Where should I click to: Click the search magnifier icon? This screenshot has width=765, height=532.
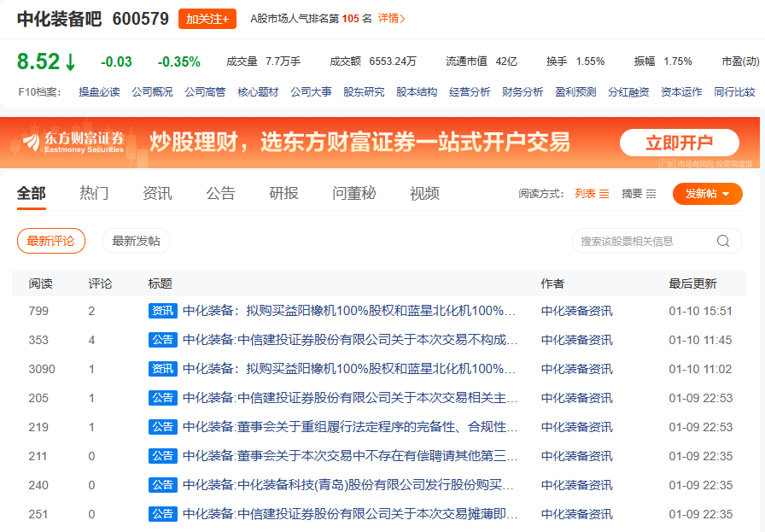[x=723, y=242]
